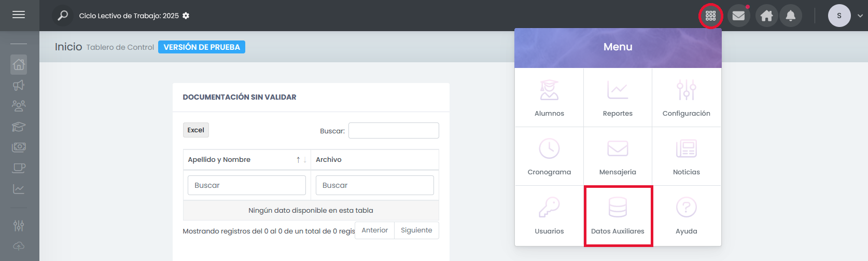The height and width of the screenshot is (261, 868).
Task: Click the DOCUMENTACIÓN SIN VALIDAR heading
Action: [x=240, y=97]
